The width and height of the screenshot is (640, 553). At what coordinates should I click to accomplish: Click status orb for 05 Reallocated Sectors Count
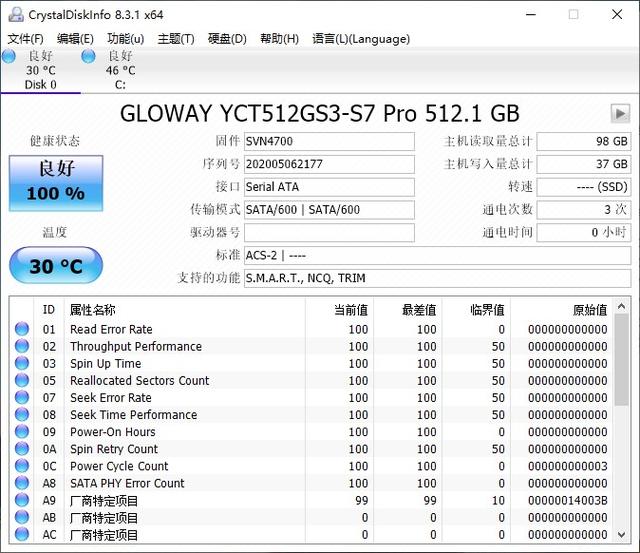point(22,380)
